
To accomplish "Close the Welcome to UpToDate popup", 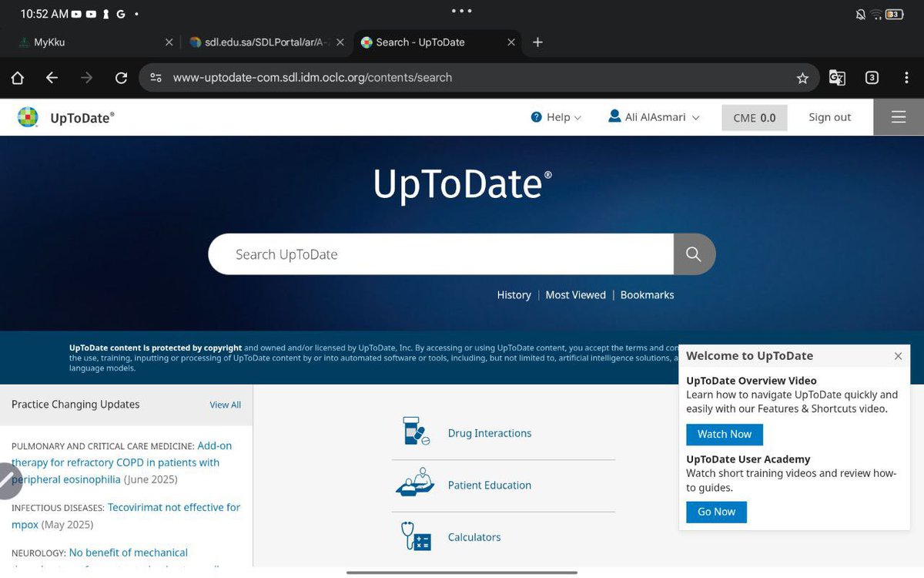I will pyautogui.click(x=898, y=356).
